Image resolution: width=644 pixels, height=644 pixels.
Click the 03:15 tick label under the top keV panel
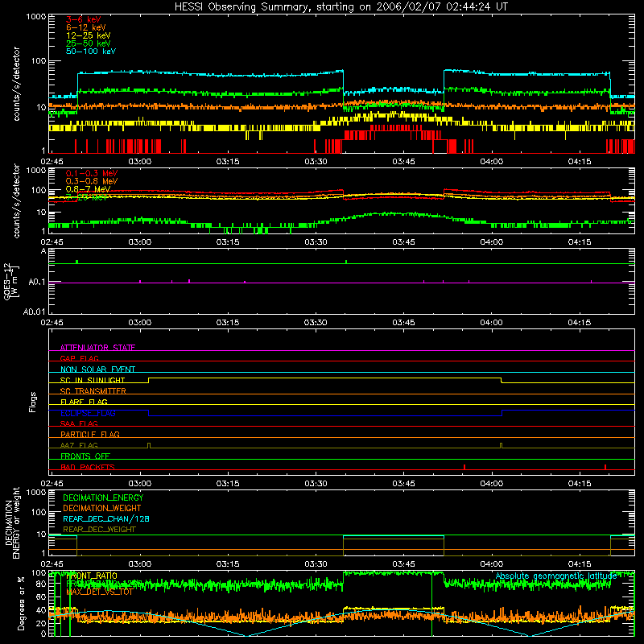tap(228, 162)
